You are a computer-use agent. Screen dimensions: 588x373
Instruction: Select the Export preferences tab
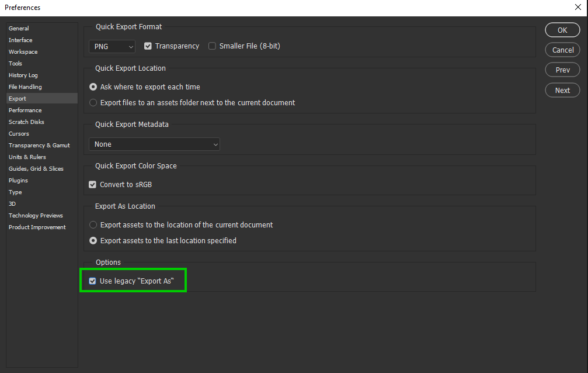point(17,98)
